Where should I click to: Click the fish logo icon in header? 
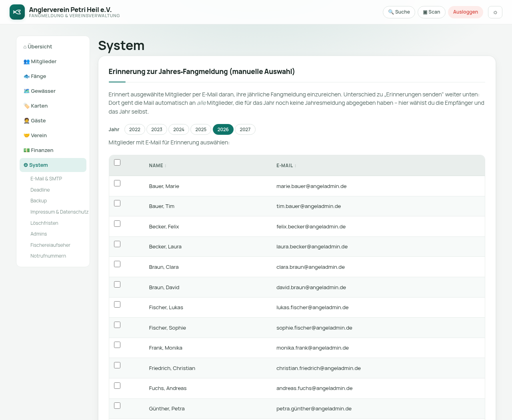pos(17,12)
